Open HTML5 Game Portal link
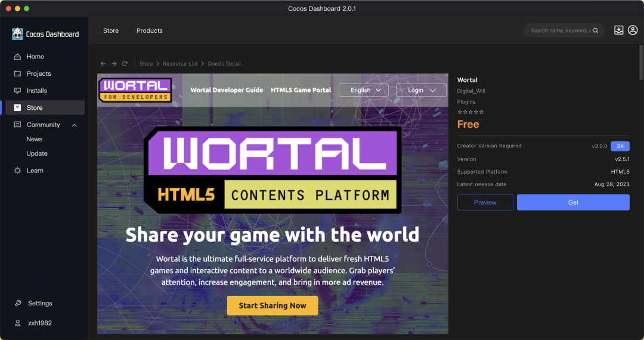644x340 pixels. tap(301, 90)
